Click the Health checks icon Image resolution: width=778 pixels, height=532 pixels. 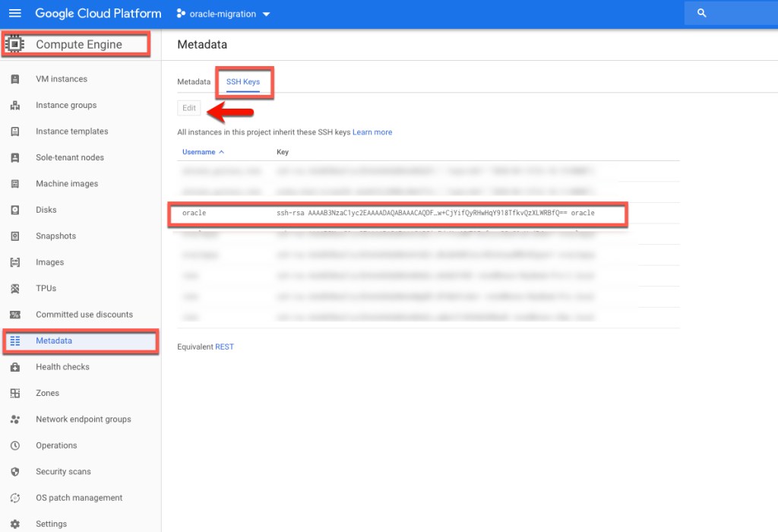tap(15, 367)
